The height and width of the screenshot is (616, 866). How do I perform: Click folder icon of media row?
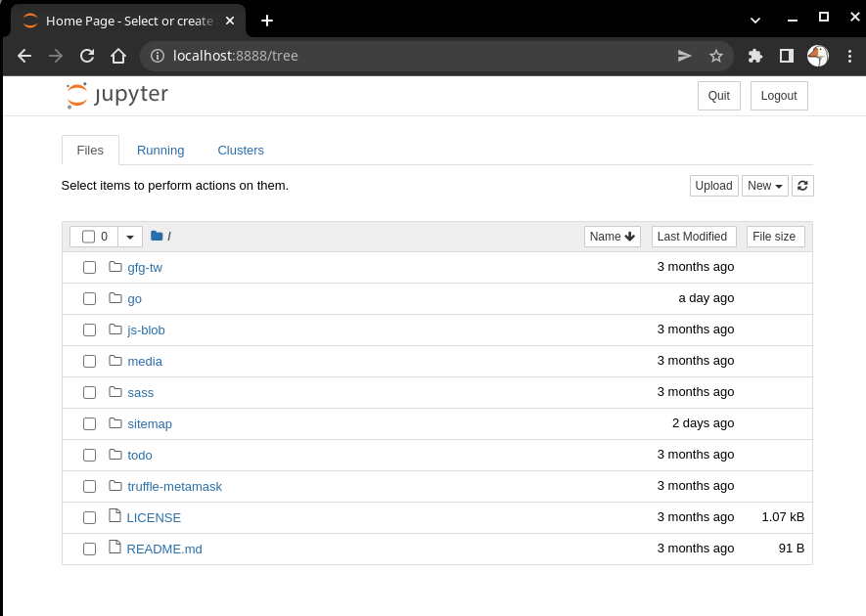click(x=115, y=361)
